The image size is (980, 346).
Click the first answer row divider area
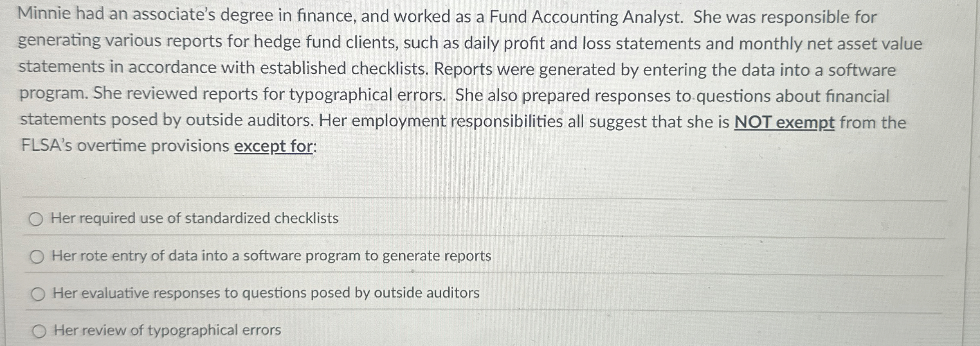coord(491,199)
